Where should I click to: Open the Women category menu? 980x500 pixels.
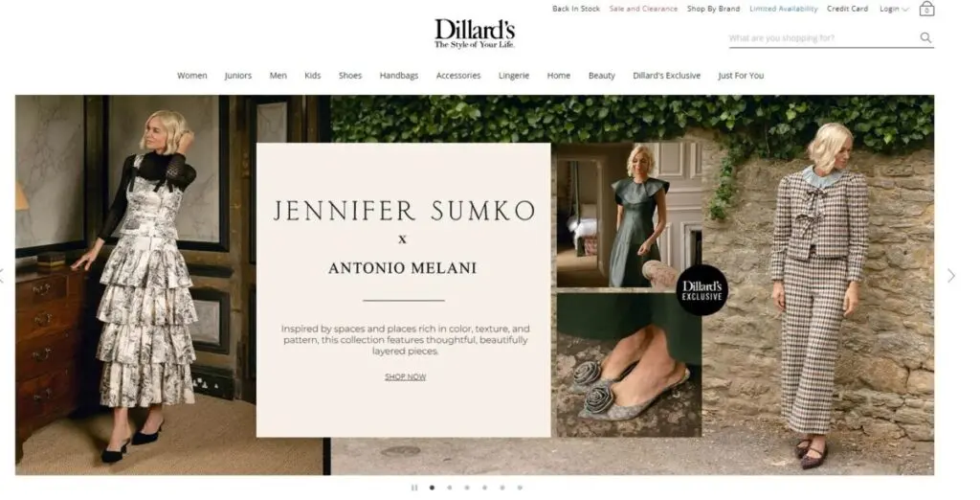(x=191, y=75)
